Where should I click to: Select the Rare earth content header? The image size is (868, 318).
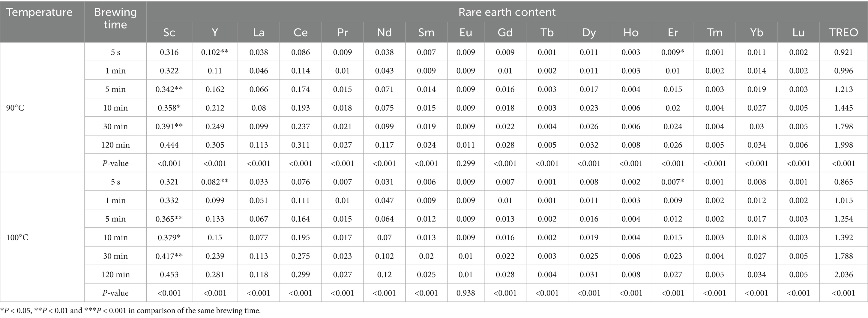507,13
